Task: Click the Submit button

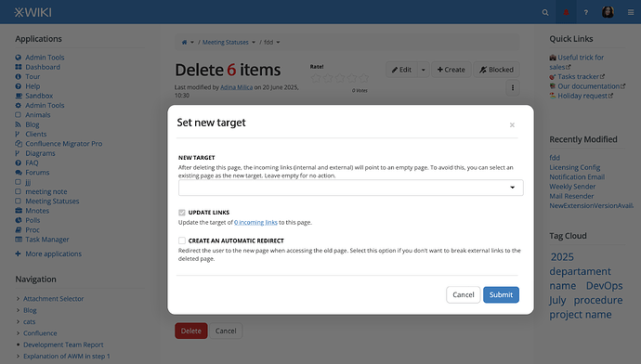Action: 501,294
